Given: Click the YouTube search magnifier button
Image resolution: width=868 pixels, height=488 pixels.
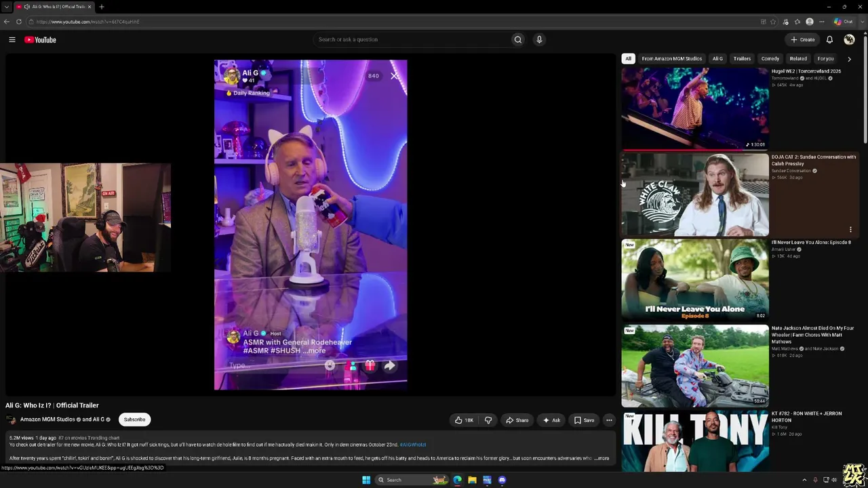Looking at the screenshot, I should tap(518, 39).
